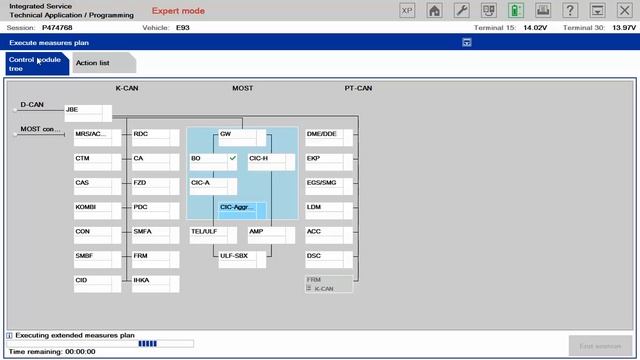Select the IHKA control module
Screen dimensions: 640x360
[156, 284]
